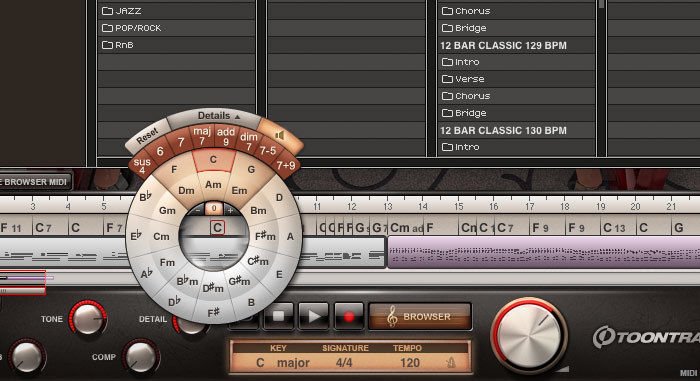Click the minus octave stepper in wheel
The image size is (700, 381).
pos(198,209)
